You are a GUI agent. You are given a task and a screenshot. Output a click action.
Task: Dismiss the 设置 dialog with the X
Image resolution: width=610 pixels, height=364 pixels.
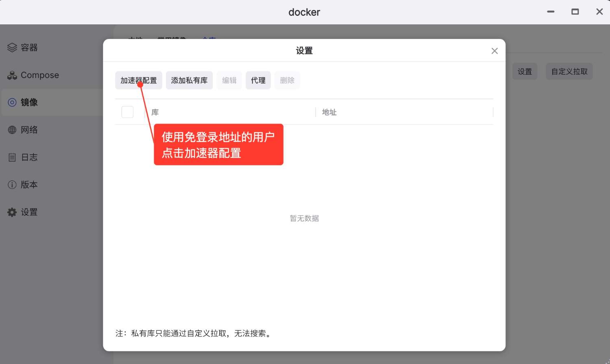(495, 50)
